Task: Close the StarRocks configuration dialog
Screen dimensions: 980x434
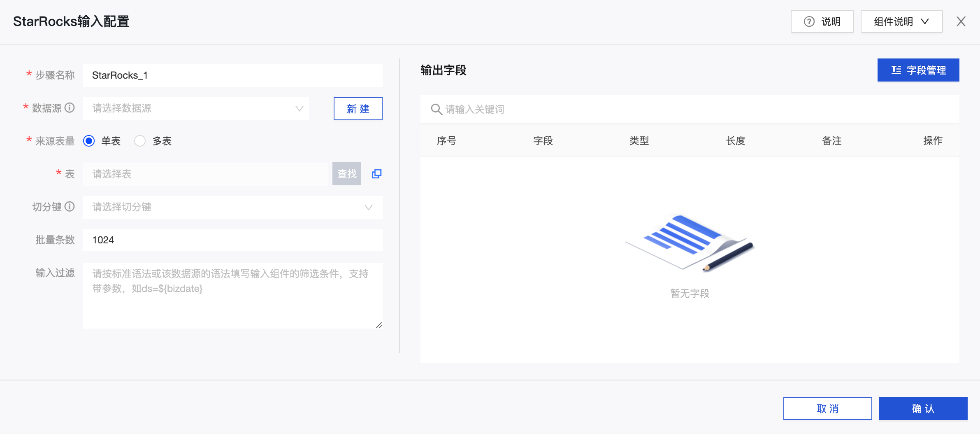Action: (961, 21)
